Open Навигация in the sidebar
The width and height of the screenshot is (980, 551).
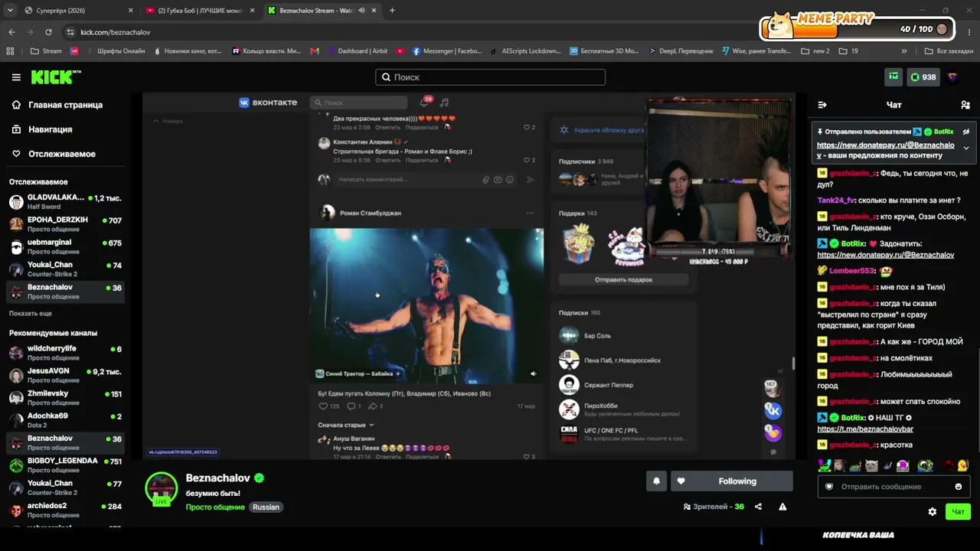coord(50,129)
